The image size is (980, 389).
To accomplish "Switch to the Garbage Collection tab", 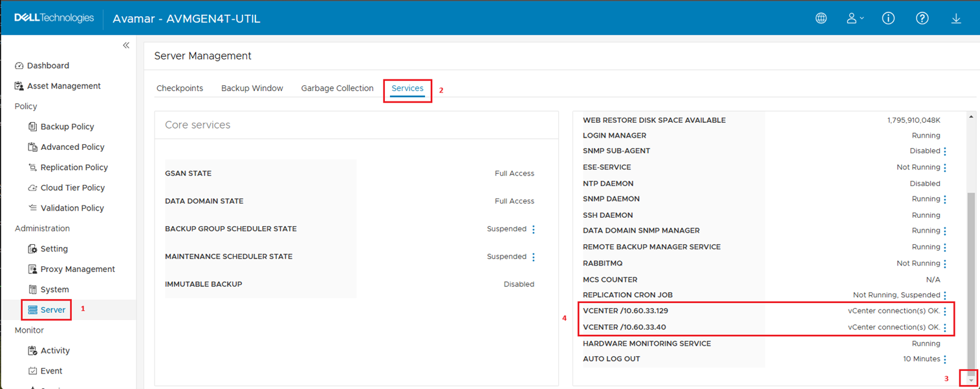I will point(337,89).
